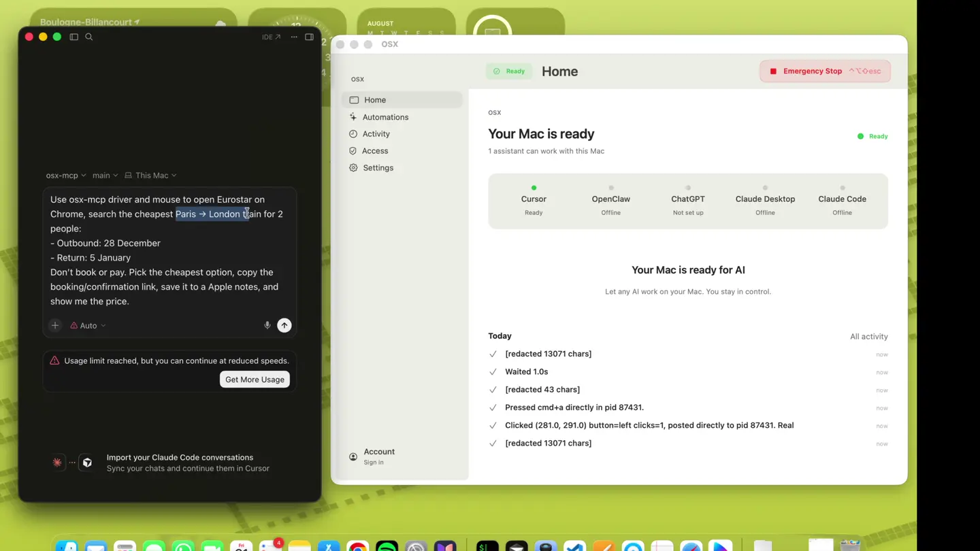Select the Claude Code assistant card
The image size is (980, 551).
coord(842,201)
